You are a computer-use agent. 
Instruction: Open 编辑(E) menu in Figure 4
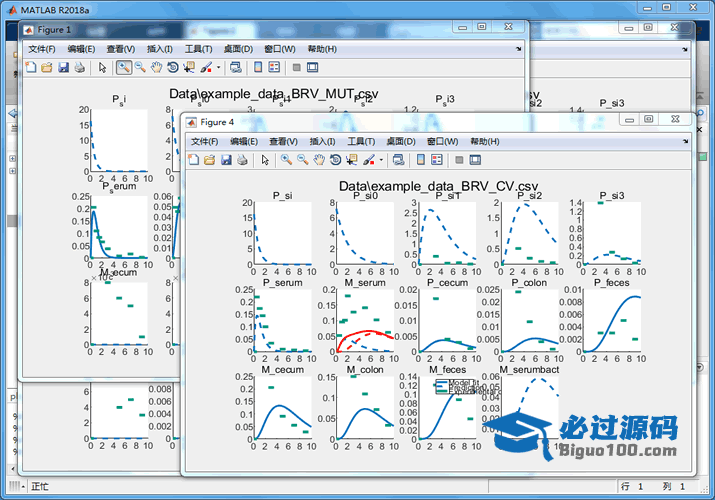click(x=244, y=142)
